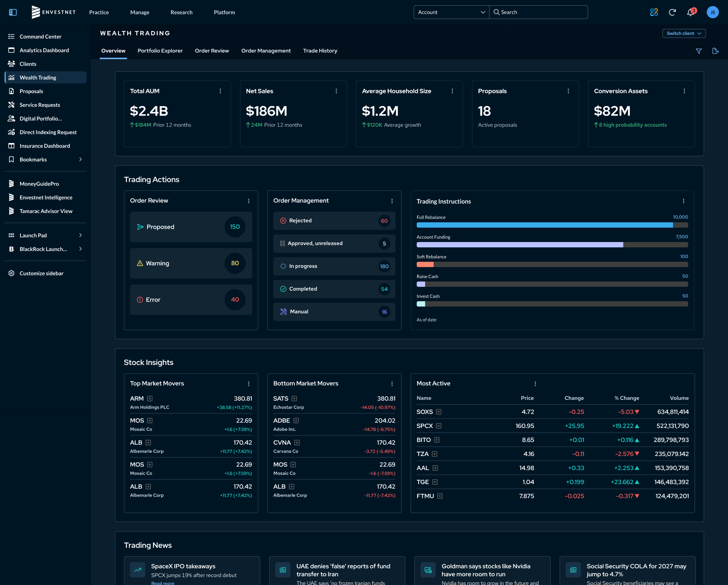Screen dimensions: 728x585
Task: Open Order Review widget kebab menu
Action: (249, 201)
